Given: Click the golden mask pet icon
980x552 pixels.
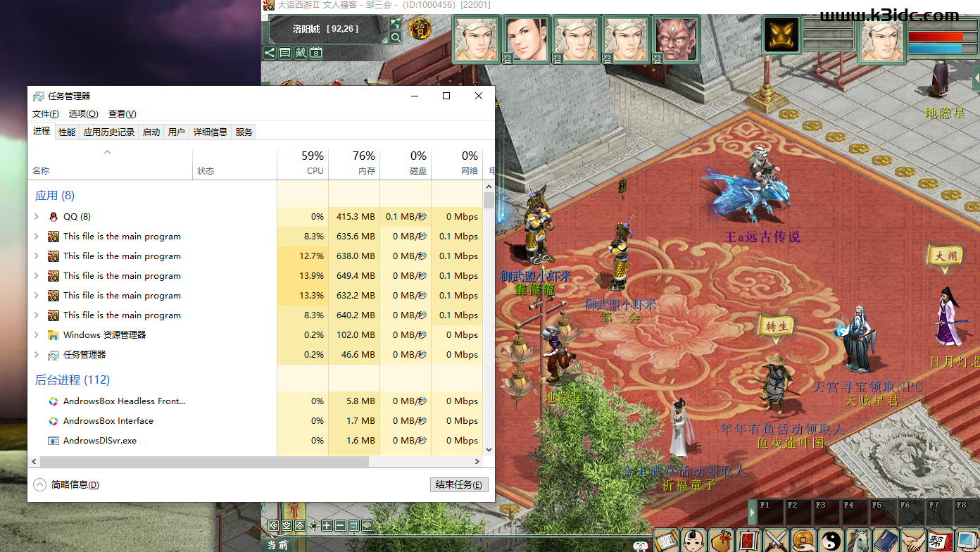Looking at the screenshot, I should [781, 34].
